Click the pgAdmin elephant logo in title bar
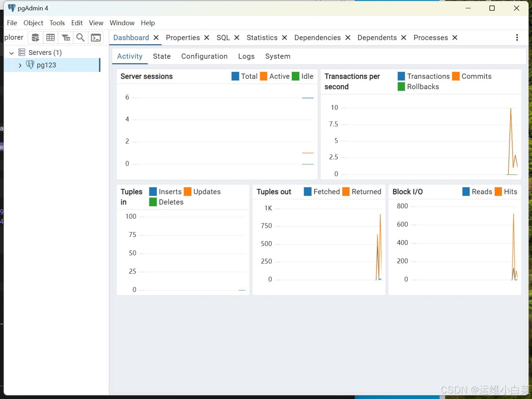 [x=12, y=8]
